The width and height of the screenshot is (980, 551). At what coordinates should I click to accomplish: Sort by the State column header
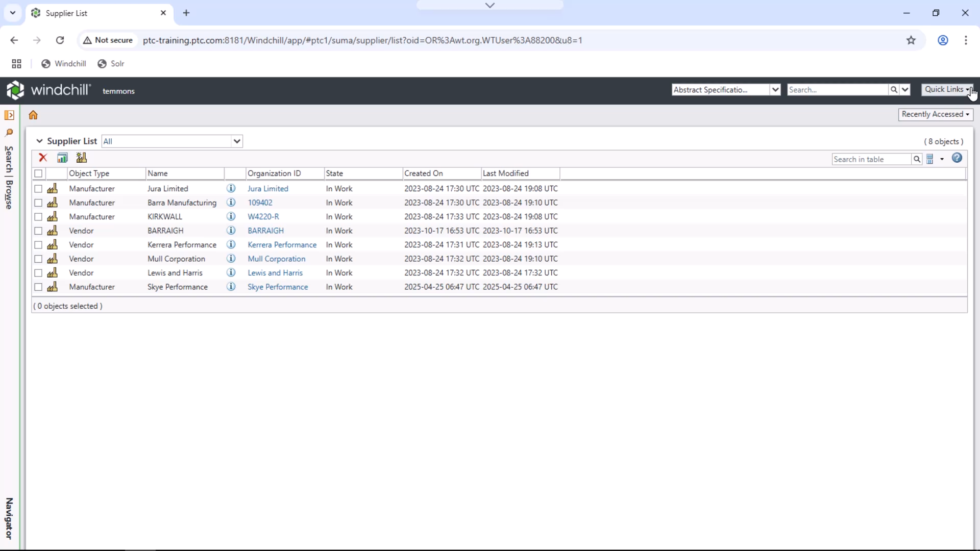[363, 173]
